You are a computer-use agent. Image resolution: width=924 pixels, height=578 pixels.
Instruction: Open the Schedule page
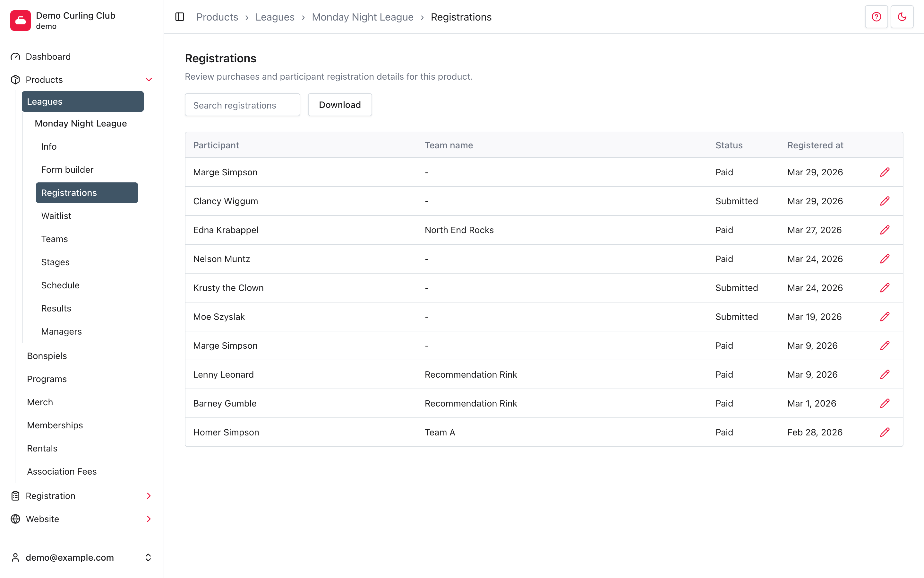pyautogui.click(x=60, y=285)
